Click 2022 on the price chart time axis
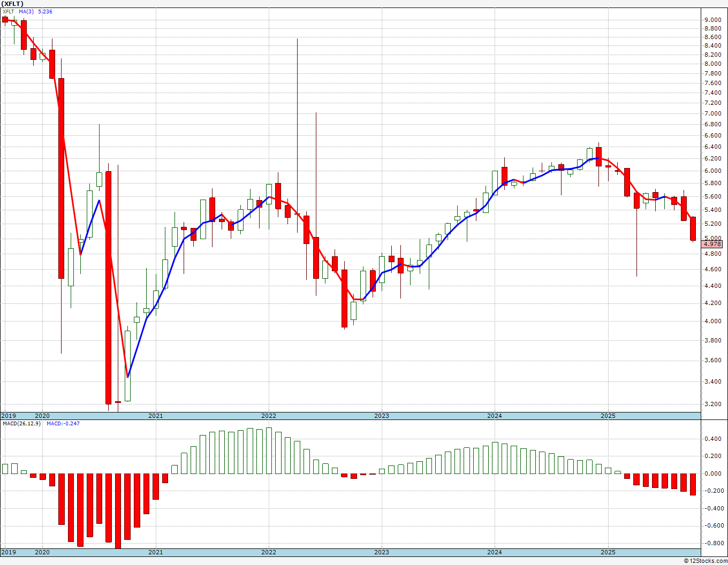This screenshot has height=565, width=728. [269, 416]
